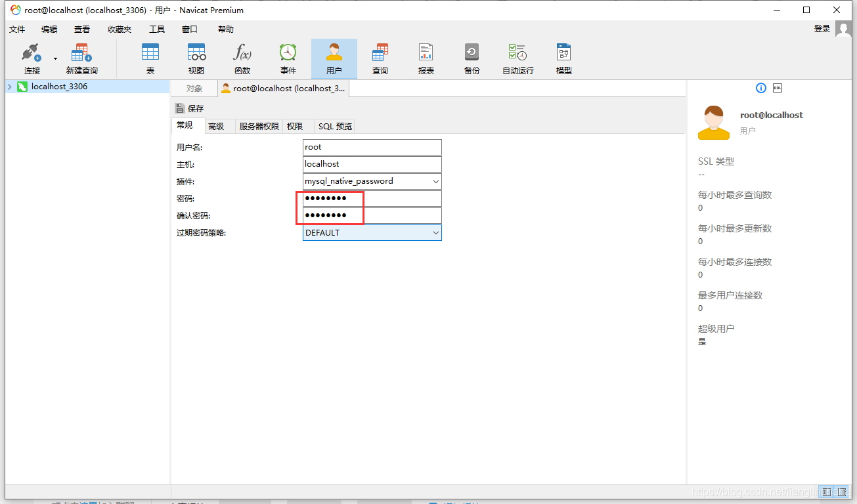857x504 pixels.
Task: Click the 主机 input field
Action: [372, 164]
